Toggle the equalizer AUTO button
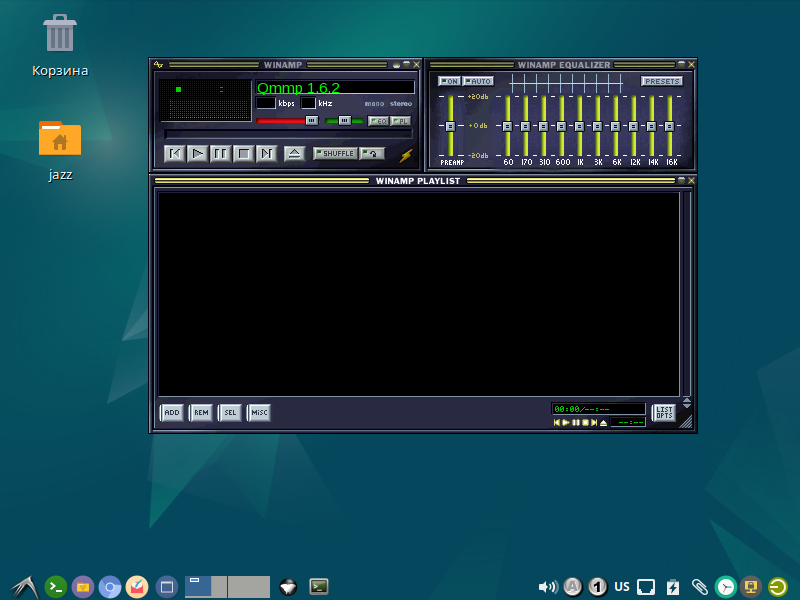The width and height of the screenshot is (800, 600). (478, 81)
